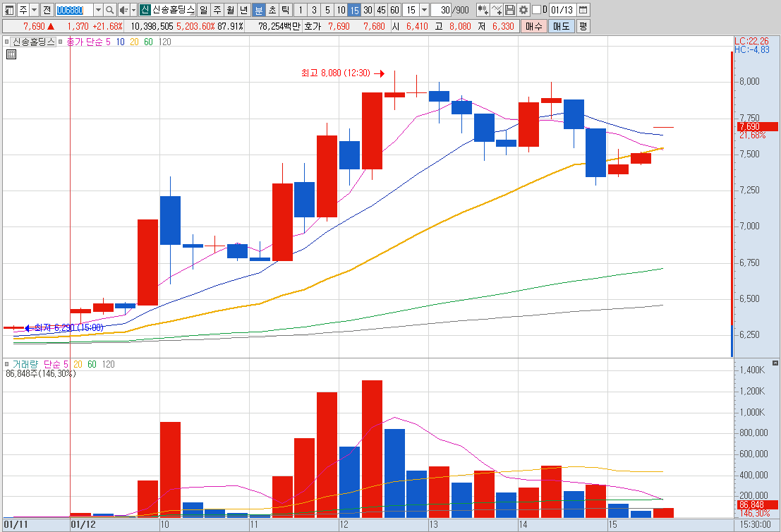Screen dimensions: 781x532
Task: Click the 거래량 volume legend label
Action: coord(25,364)
